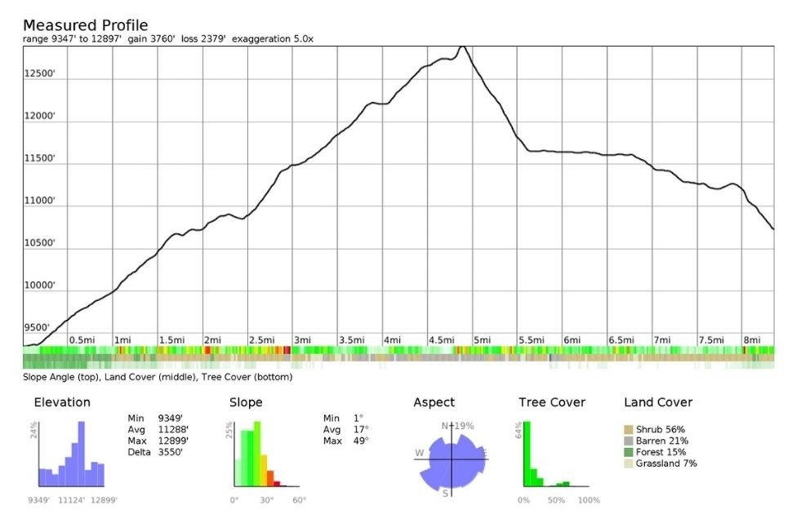The width and height of the screenshot is (792, 532).
Task: Select the Slope histogram chart
Action: click(x=261, y=453)
